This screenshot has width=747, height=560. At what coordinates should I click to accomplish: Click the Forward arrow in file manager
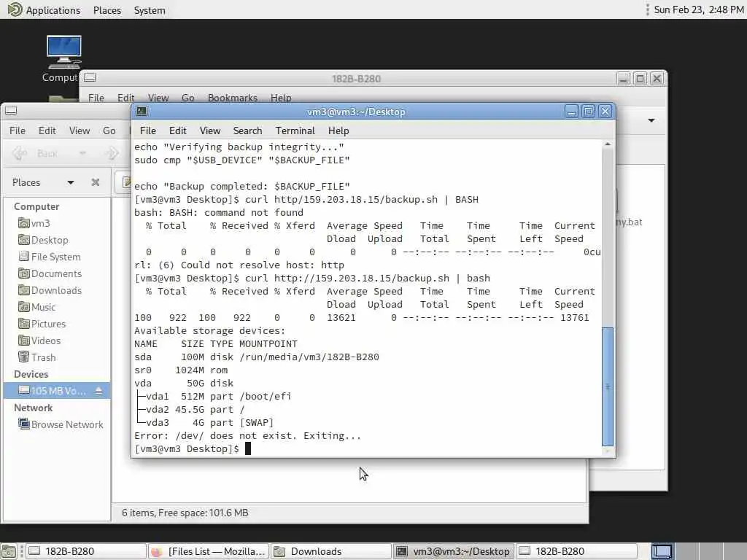tap(112, 153)
